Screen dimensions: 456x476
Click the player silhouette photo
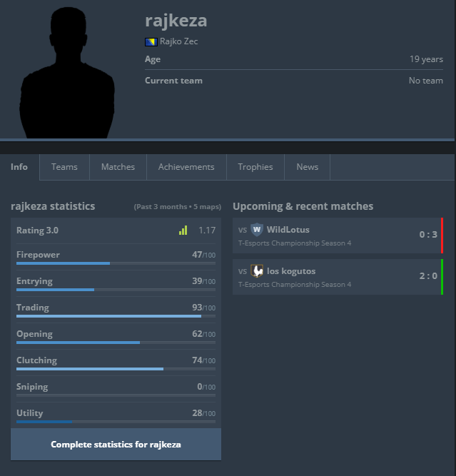(67, 72)
